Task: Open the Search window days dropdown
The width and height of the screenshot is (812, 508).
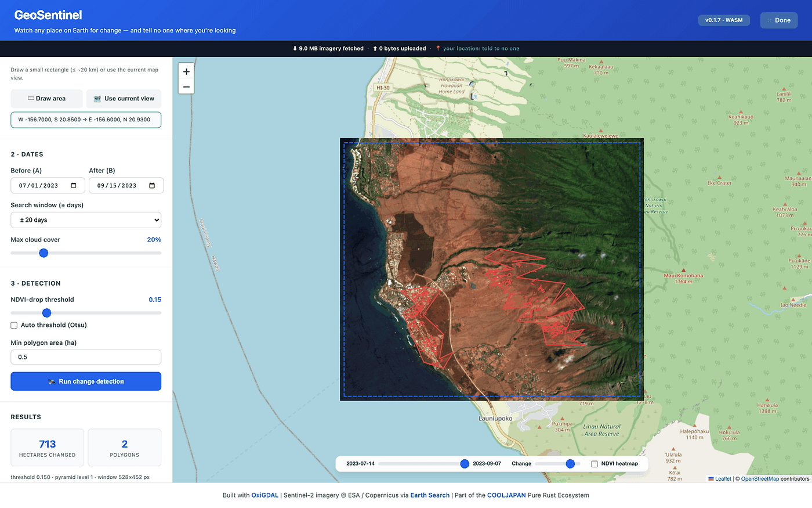Action: tap(86, 220)
